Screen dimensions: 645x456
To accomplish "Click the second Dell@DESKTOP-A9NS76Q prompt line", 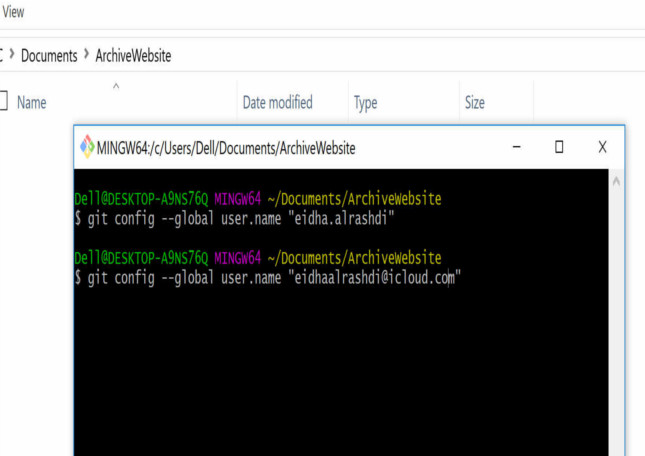I will pos(258,258).
